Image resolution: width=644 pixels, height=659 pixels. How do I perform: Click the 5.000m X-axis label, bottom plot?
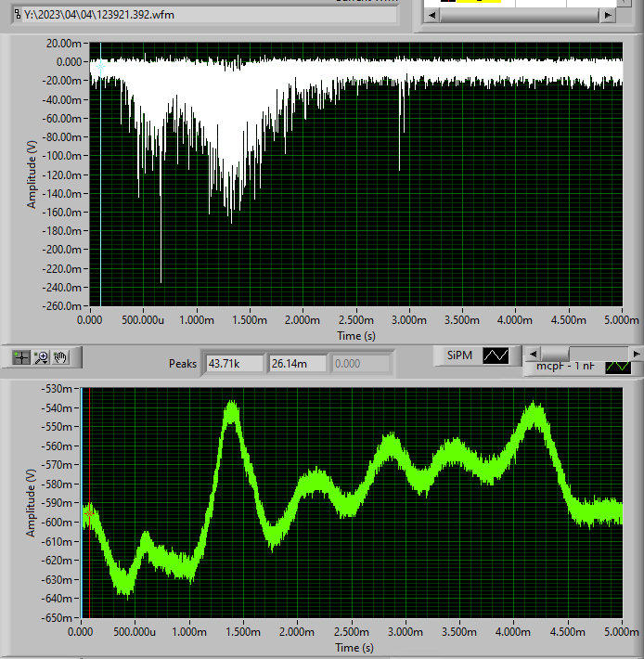(622, 632)
